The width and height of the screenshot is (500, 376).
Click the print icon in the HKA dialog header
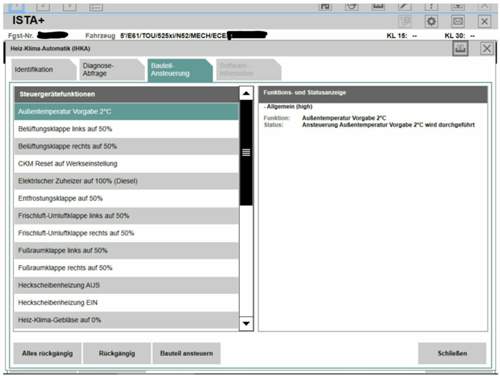point(460,49)
